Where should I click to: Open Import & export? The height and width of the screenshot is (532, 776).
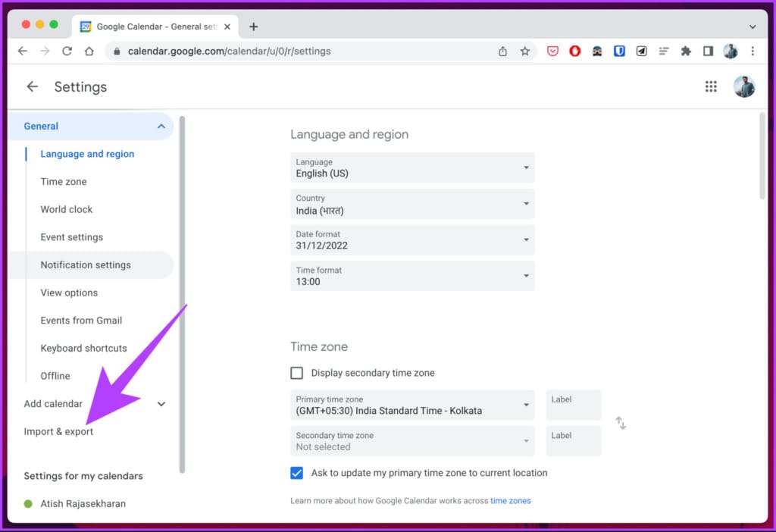click(58, 431)
